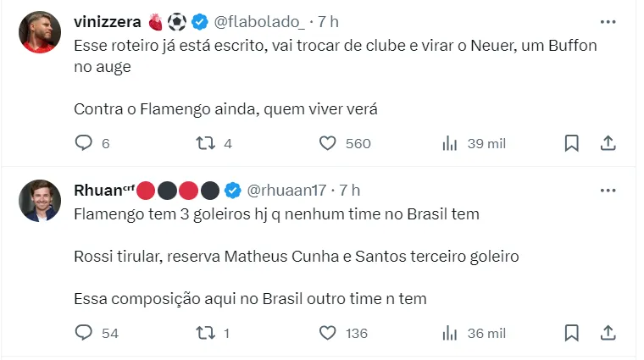The height and width of the screenshot is (360, 644).
Task: Like vinizzera's tweet with 560 likes
Action: click(328, 143)
